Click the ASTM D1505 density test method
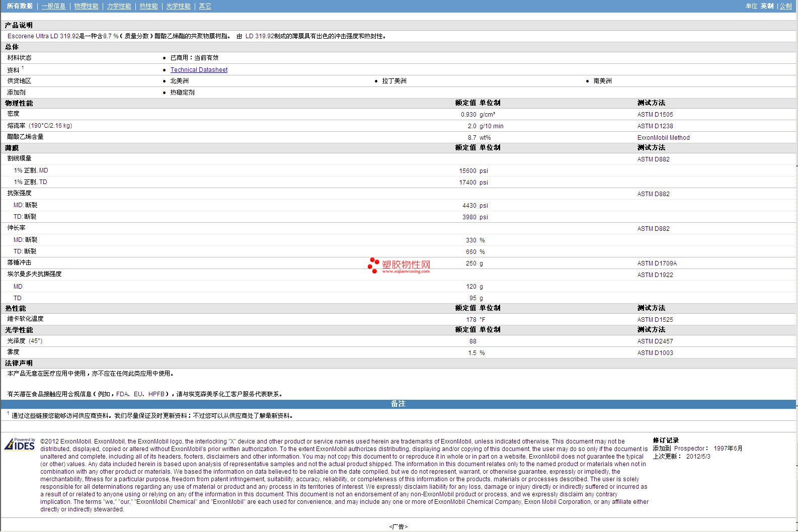This screenshot has height=532, width=798. 655,115
